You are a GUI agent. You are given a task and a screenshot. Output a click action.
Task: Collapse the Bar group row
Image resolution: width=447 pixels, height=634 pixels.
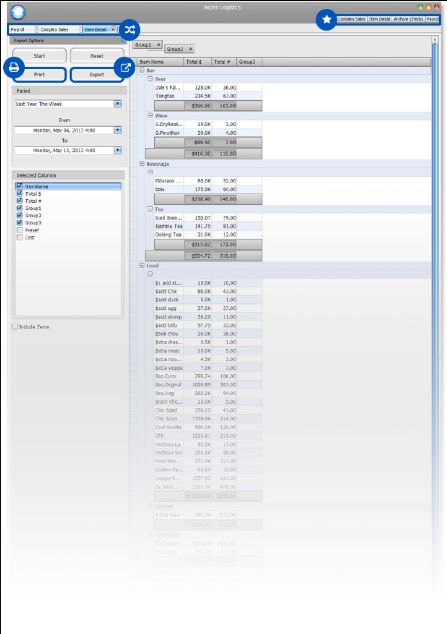tap(142, 70)
